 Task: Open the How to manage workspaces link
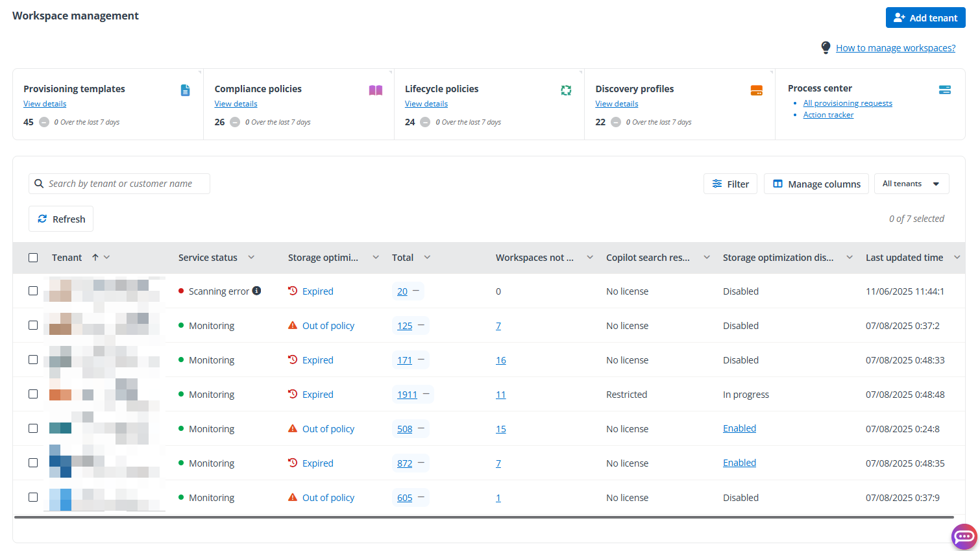pyautogui.click(x=895, y=47)
